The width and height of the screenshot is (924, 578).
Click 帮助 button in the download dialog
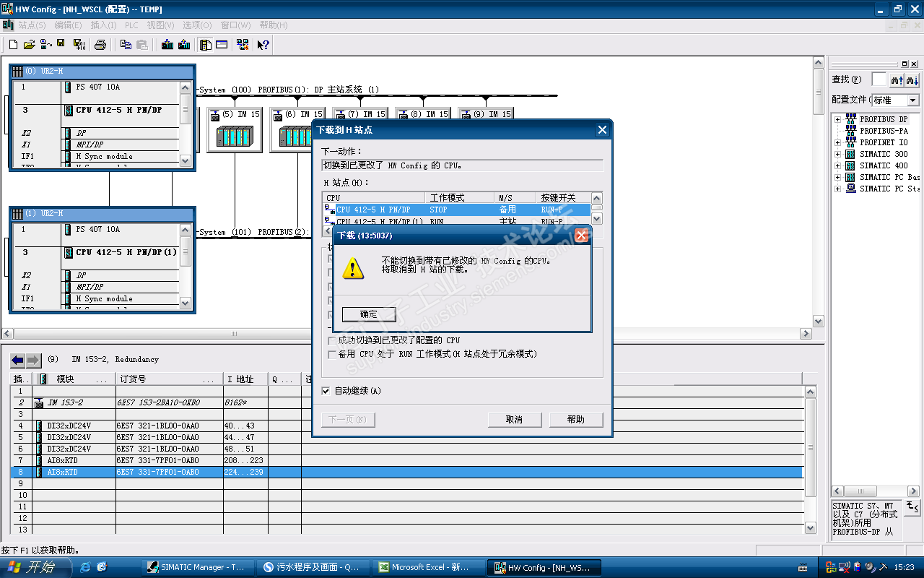pyautogui.click(x=576, y=419)
